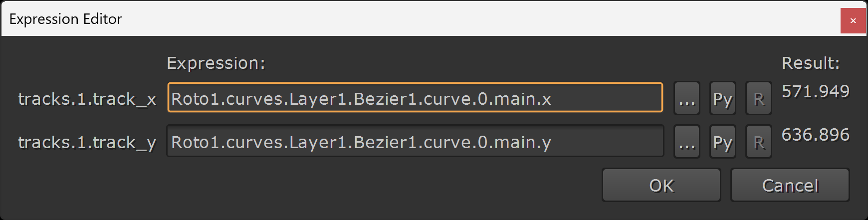Toggle Py mode for track_y expression

723,142
